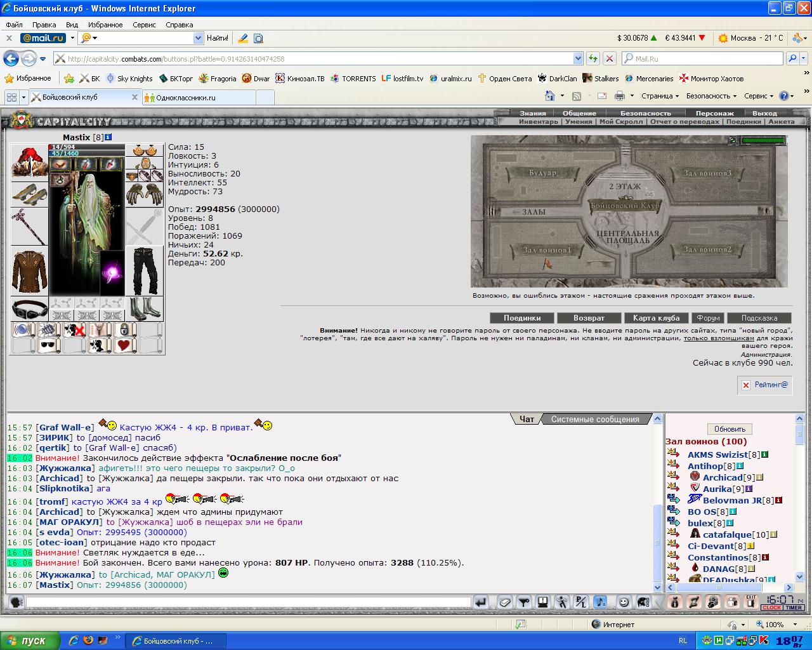This screenshot has height=650, width=812.
Task: Open the chat filter funnel icon
Action: coord(523,602)
